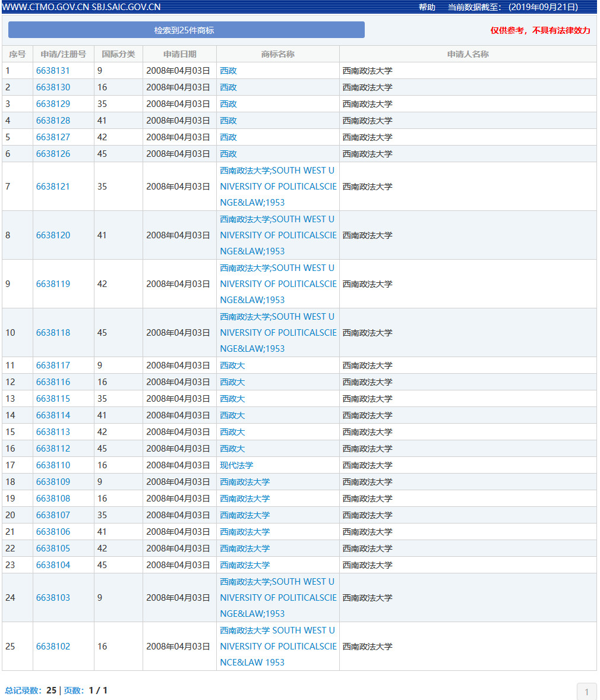Click the 申请/注册号 column header
The image size is (600, 700).
click(63, 54)
